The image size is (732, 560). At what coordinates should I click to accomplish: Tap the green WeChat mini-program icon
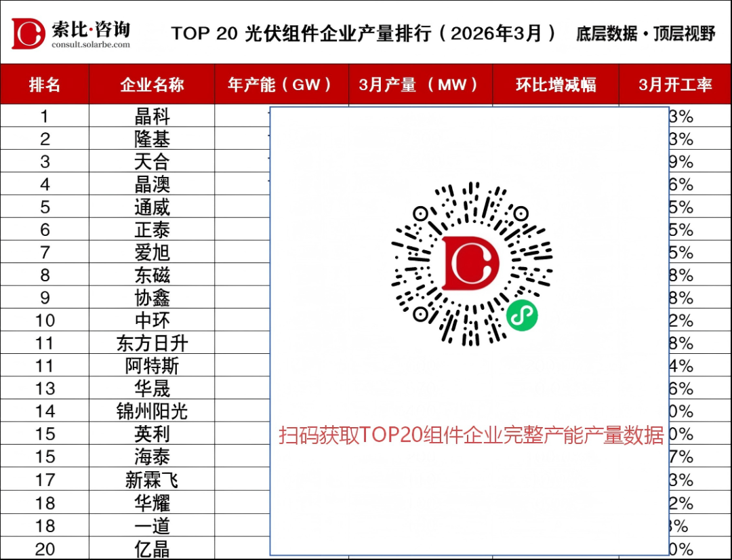pos(522,314)
